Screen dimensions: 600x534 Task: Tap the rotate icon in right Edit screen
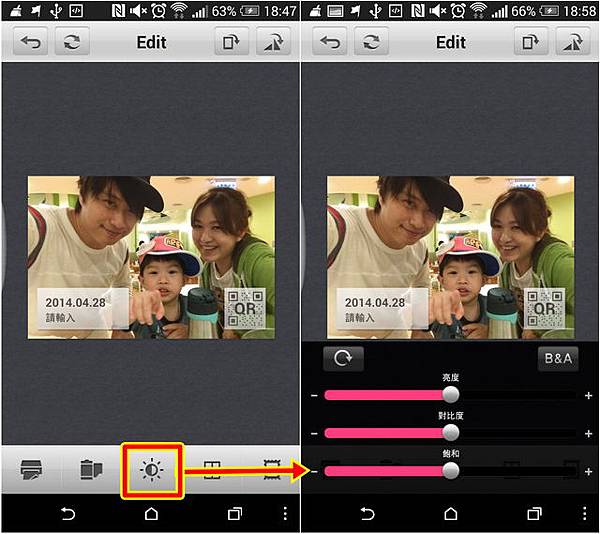click(531, 42)
